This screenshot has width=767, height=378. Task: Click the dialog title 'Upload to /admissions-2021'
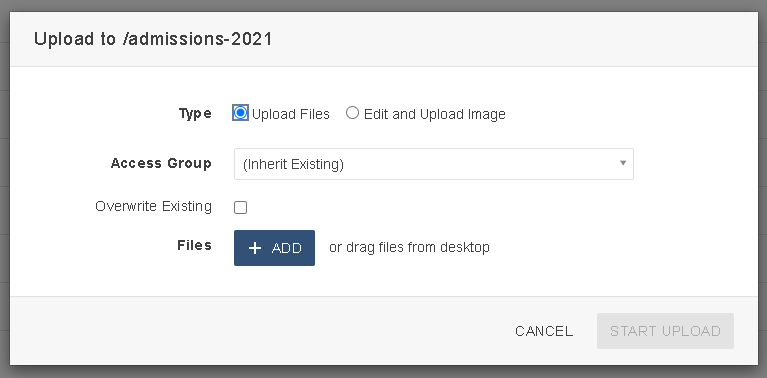click(153, 39)
